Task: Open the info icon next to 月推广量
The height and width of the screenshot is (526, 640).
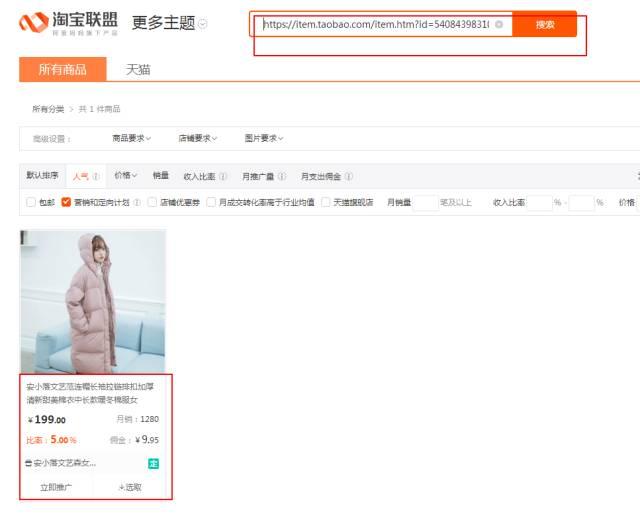Action: tap(282, 176)
